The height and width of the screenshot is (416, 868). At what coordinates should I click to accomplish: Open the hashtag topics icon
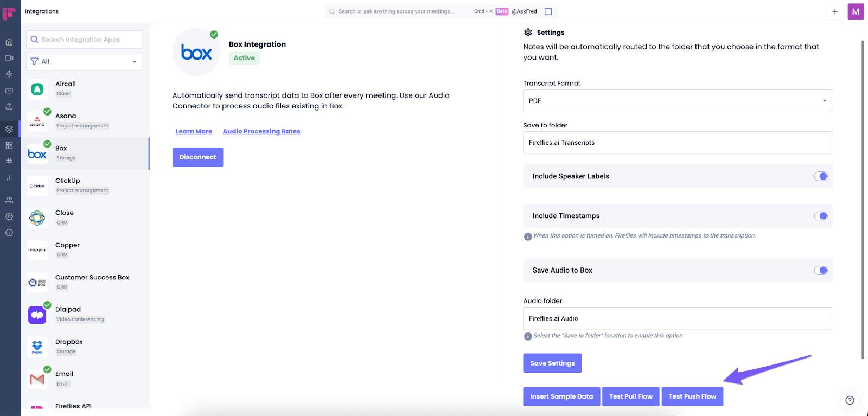9,161
